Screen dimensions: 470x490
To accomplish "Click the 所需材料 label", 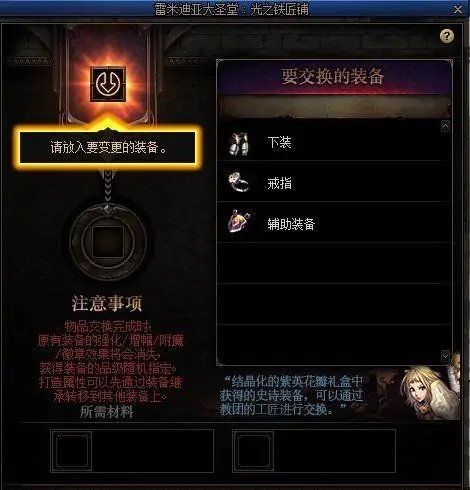I will pyautogui.click(x=107, y=413).
